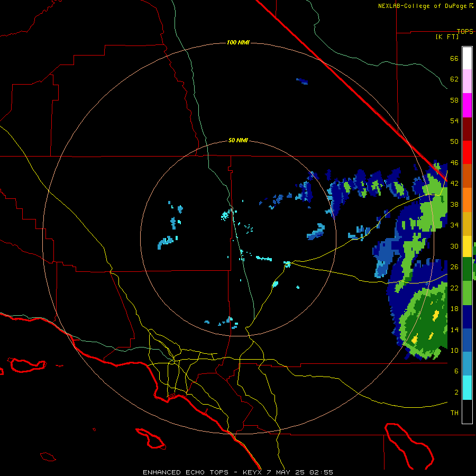This screenshot has width=476, height=476.
Task: Click the legend value "2"
Action: 456,392
